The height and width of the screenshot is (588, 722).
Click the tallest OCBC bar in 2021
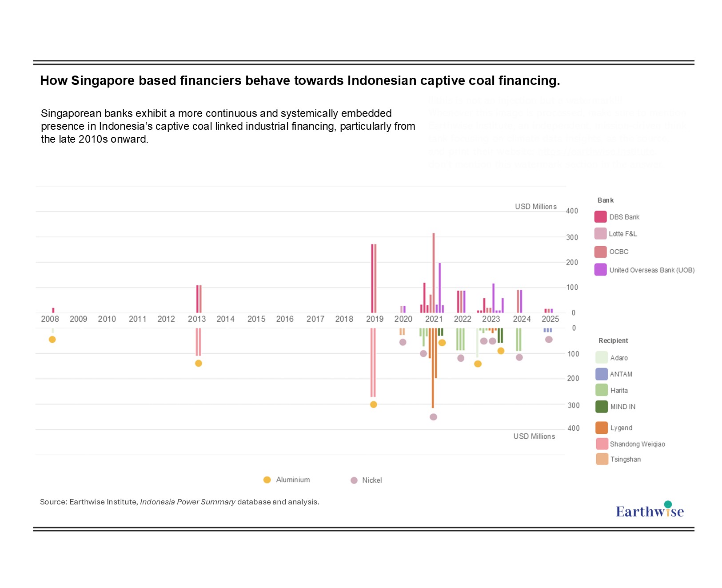434,272
